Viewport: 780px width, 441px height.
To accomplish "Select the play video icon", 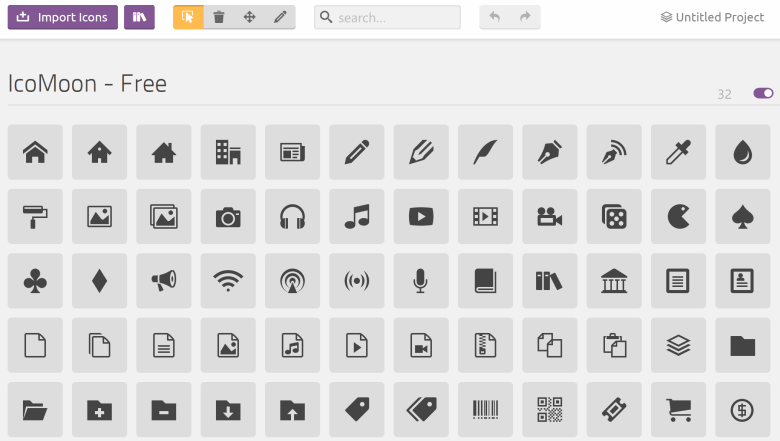I will click(x=421, y=216).
